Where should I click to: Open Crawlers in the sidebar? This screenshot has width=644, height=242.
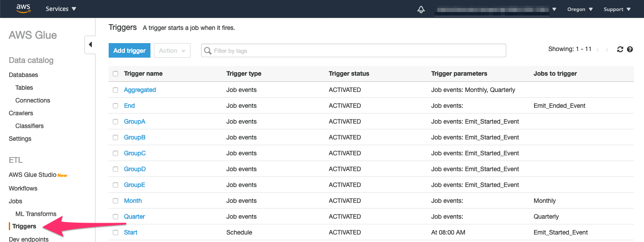click(21, 113)
